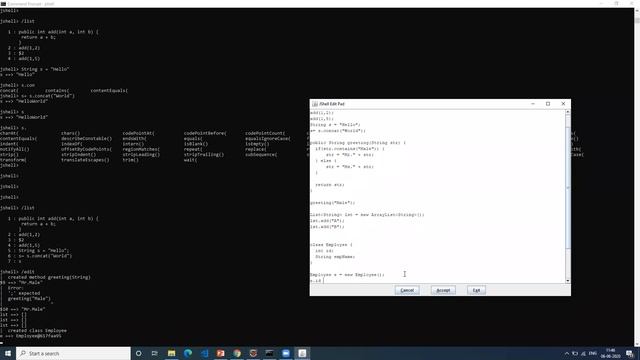The image size is (640, 360).
Task: Click the battery tray icon
Action: (x=575, y=353)
